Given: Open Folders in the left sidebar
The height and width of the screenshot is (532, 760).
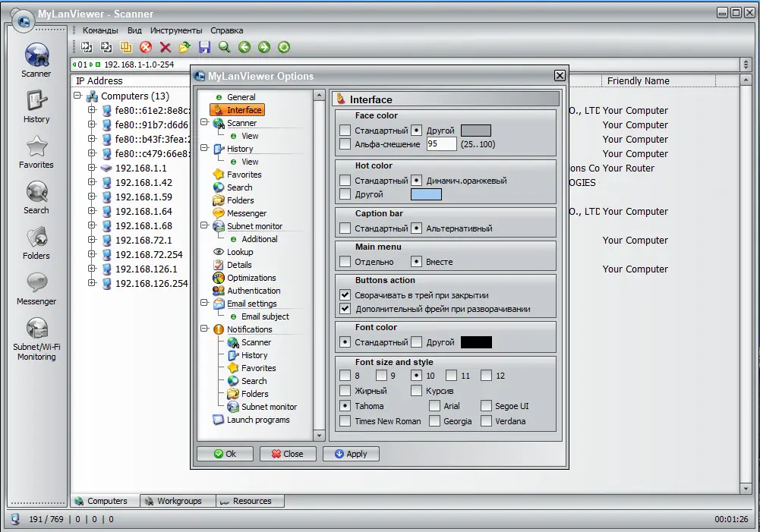Looking at the screenshot, I should click(x=36, y=243).
